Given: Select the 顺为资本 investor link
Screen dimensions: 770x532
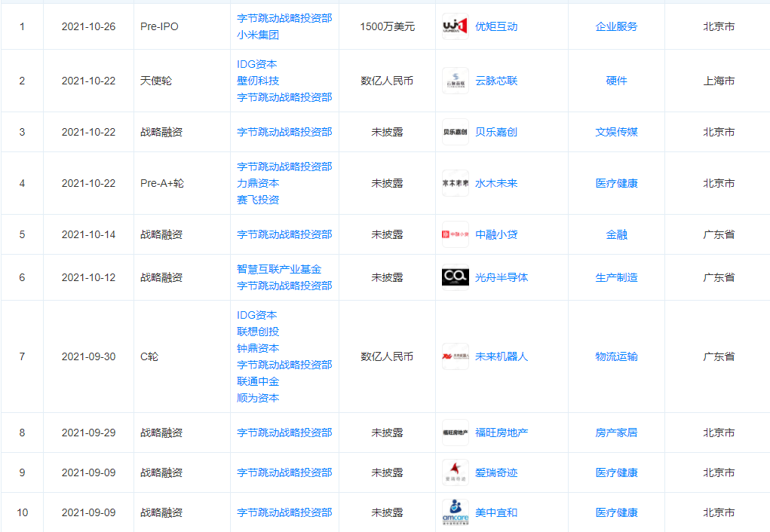Looking at the screenshot, I should [258, 398].
